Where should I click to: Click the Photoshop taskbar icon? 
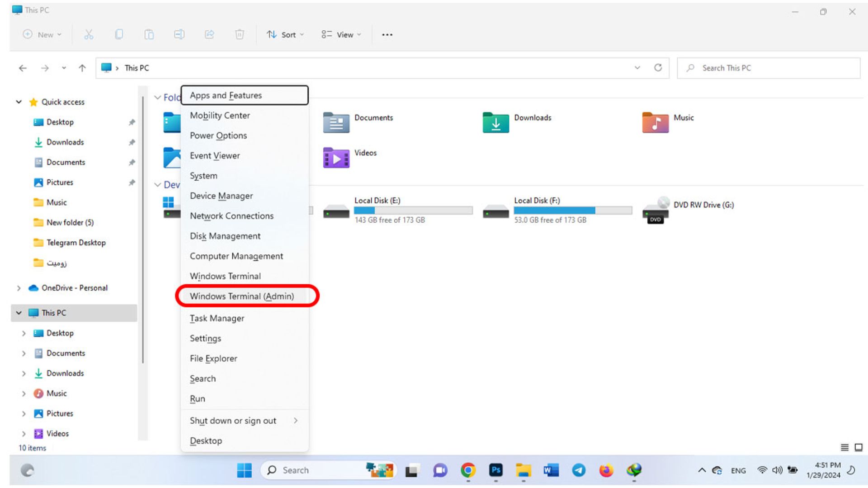pyautogui.click(x=496, y=470)
